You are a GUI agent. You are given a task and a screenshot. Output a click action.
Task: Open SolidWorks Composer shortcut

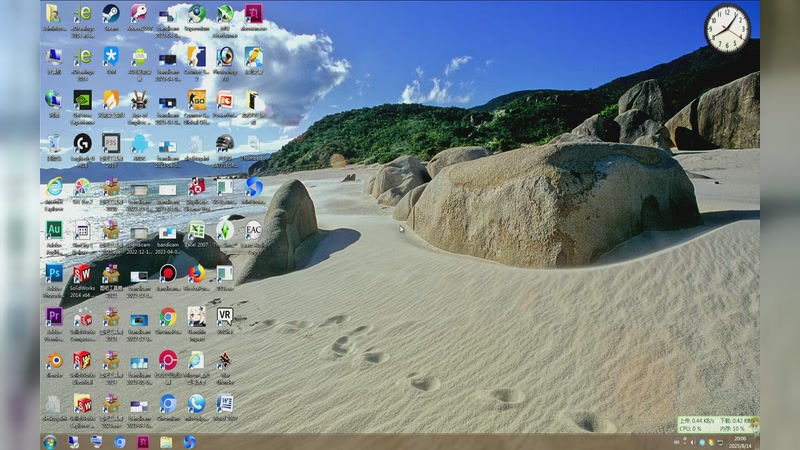[x=82, y=317]
